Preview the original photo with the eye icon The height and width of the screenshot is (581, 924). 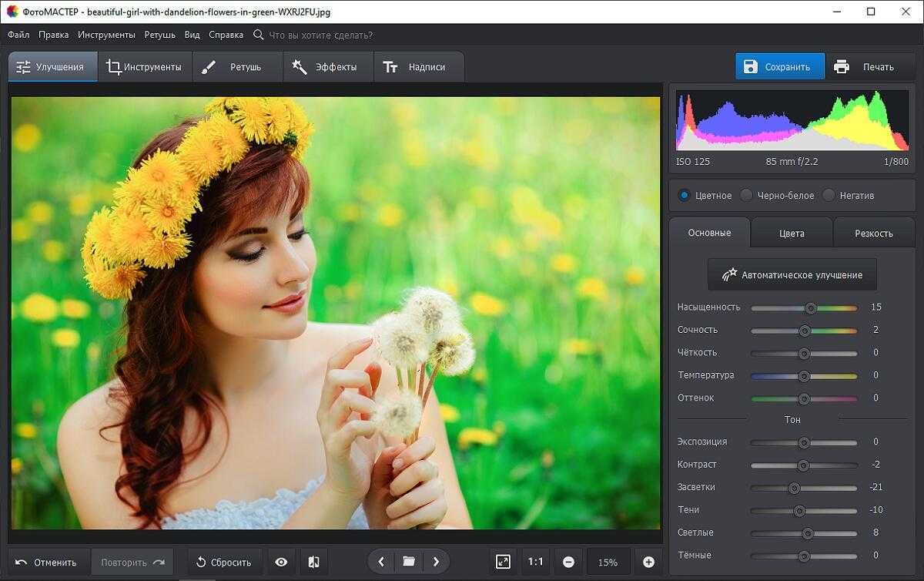coord(280,562)
